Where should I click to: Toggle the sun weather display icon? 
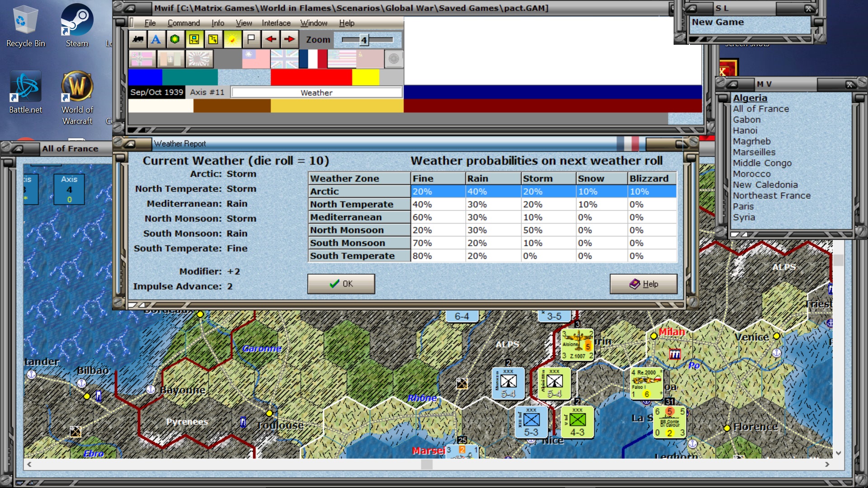(x=232, y=40)
